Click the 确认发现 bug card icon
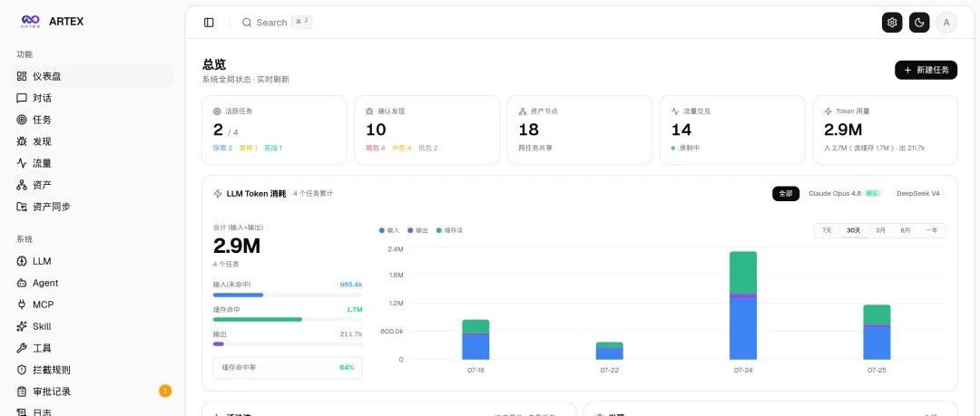980x416 pixels. [369, 111]
